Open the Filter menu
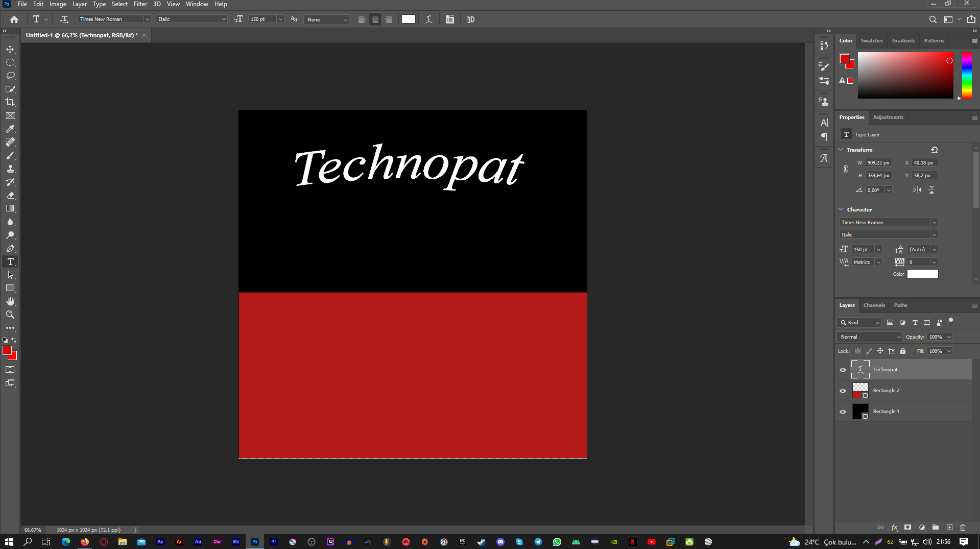Viewport: 980px width, 549px height. [x=140, y=4]
